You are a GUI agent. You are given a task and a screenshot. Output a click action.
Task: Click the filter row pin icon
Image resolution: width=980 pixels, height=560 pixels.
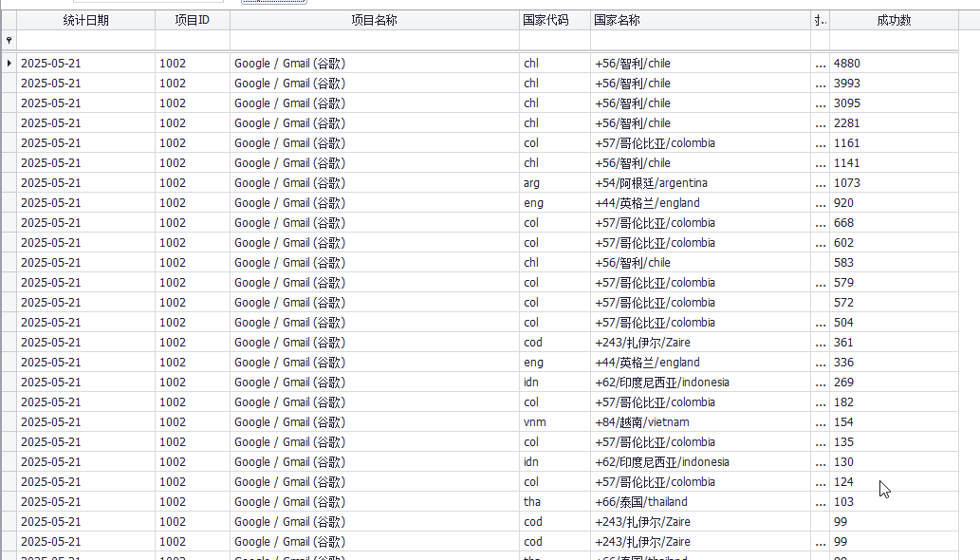(9, 40)
